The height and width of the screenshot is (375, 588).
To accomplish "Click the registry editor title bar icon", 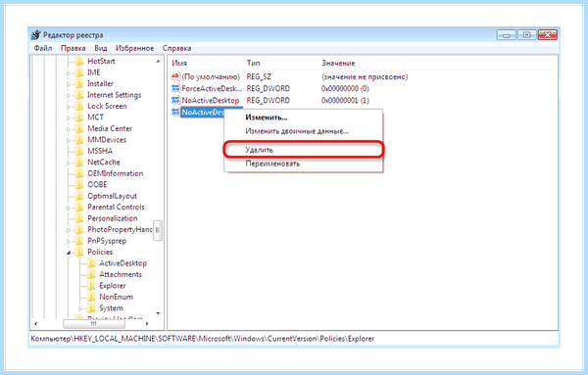I will pyautogui.click(x=35, y=35).
